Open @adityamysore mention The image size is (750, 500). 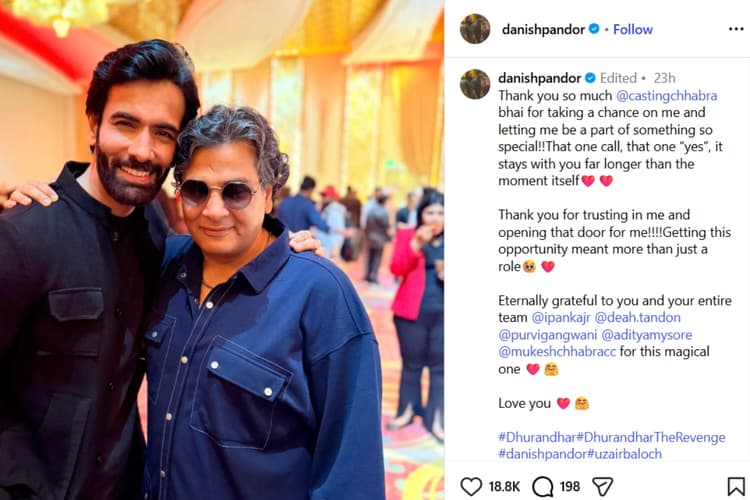tap(647, 335)
